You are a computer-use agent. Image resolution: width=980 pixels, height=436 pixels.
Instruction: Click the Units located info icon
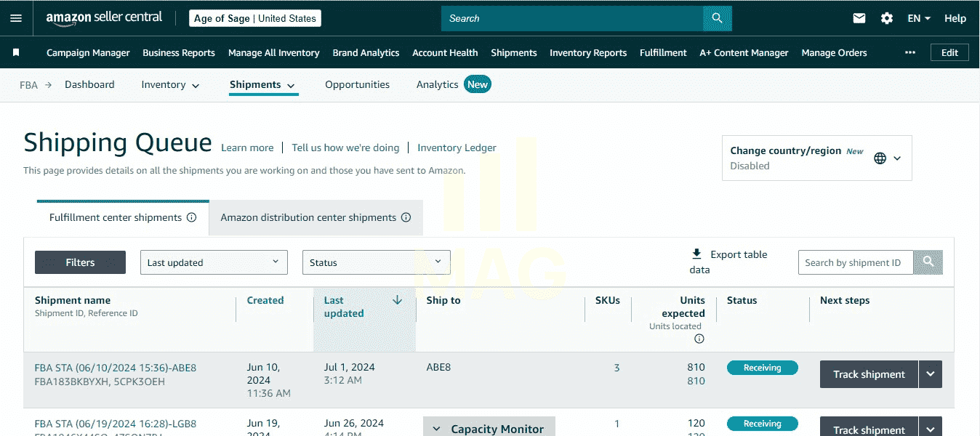tap(699, 339)
